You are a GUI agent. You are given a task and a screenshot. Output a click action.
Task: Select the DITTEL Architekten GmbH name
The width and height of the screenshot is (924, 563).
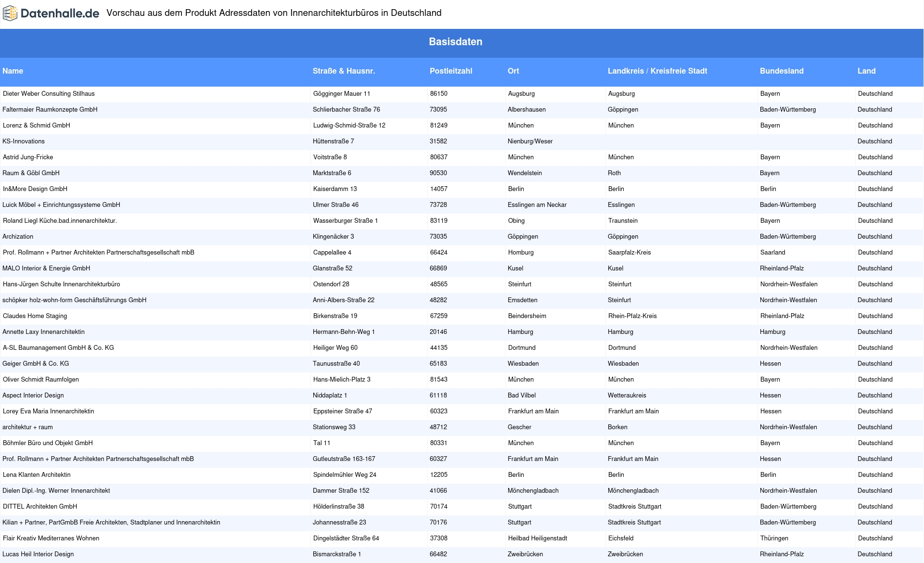40,507
